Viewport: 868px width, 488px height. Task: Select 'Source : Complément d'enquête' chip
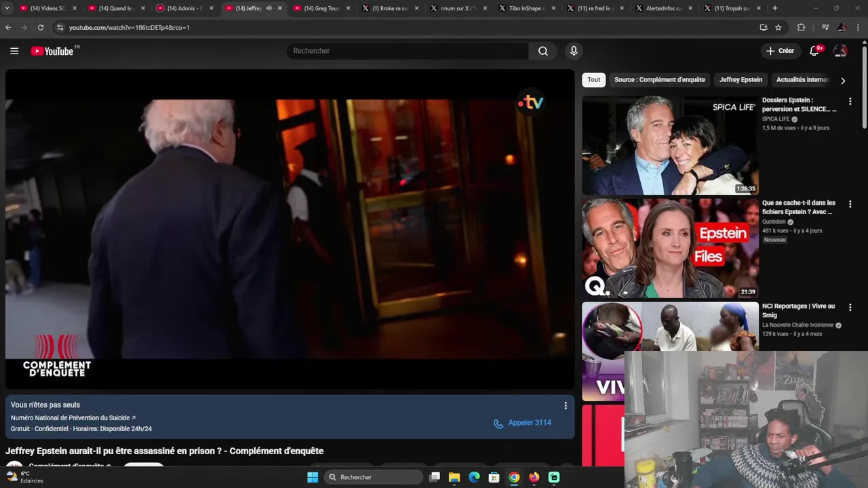tap(660, 79)
